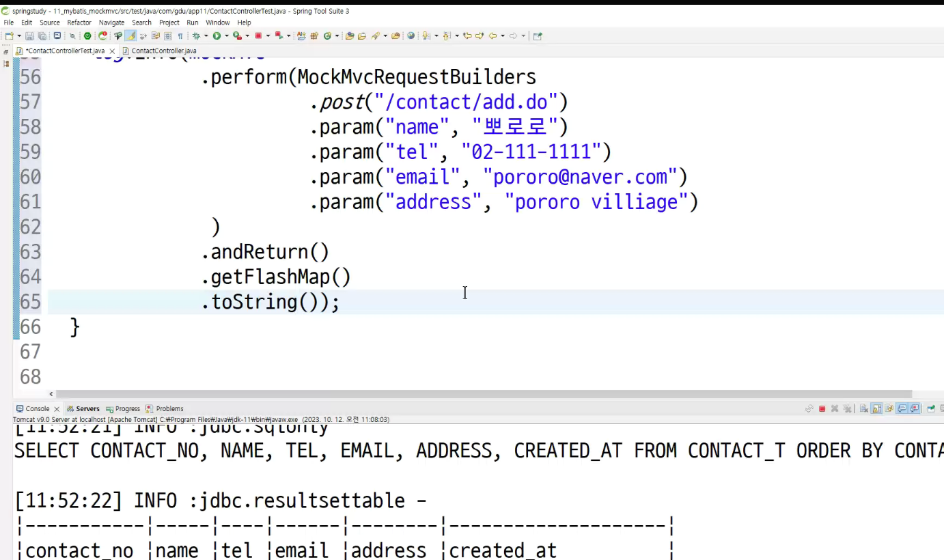Toggle Show Console on Standard Error
944x560 pixels.
tap(915, 408)
